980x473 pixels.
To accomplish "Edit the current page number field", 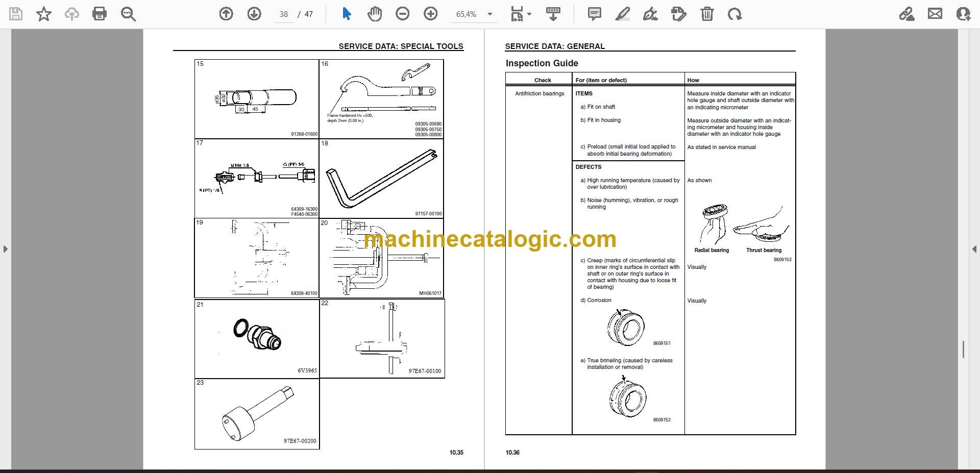I will click(284, 14).
